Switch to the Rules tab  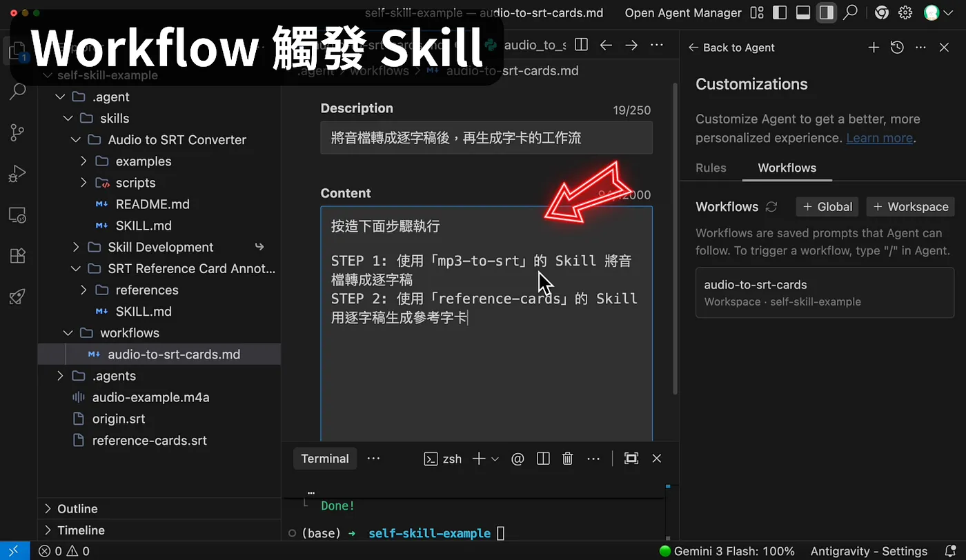coord(711,168)
